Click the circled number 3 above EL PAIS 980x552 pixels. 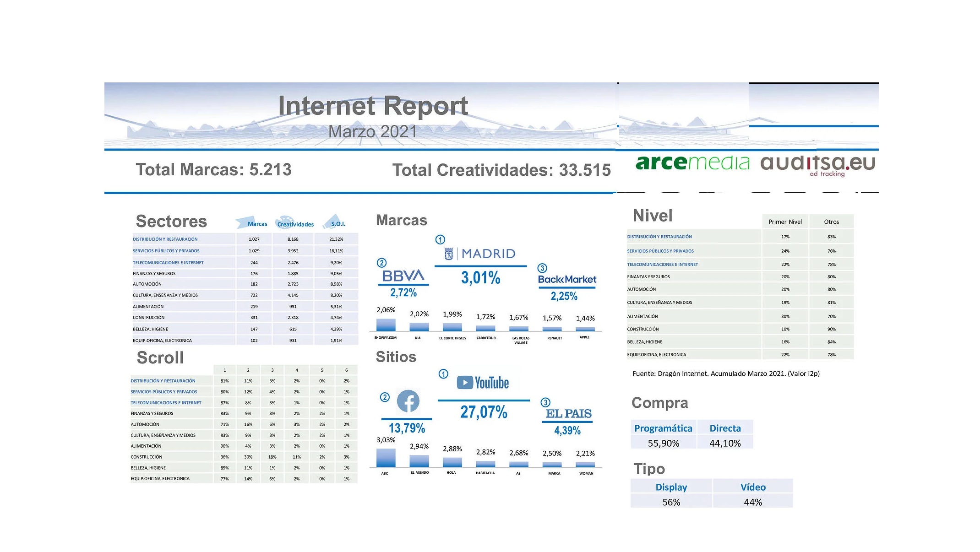[545, 402]
